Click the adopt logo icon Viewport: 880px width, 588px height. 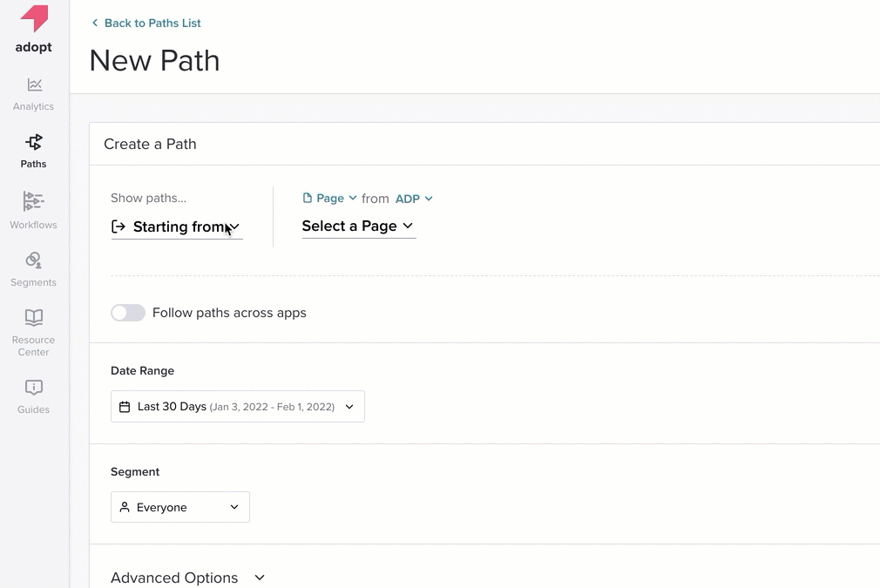pyautogui.click(x=33, y=20)
